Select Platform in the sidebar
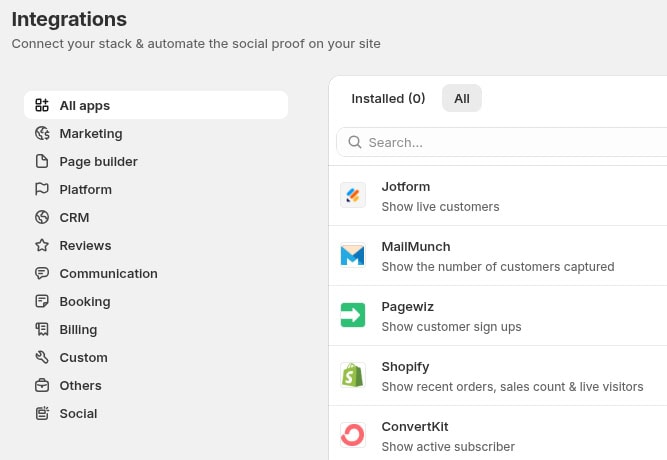 click(x=85, y=189)
